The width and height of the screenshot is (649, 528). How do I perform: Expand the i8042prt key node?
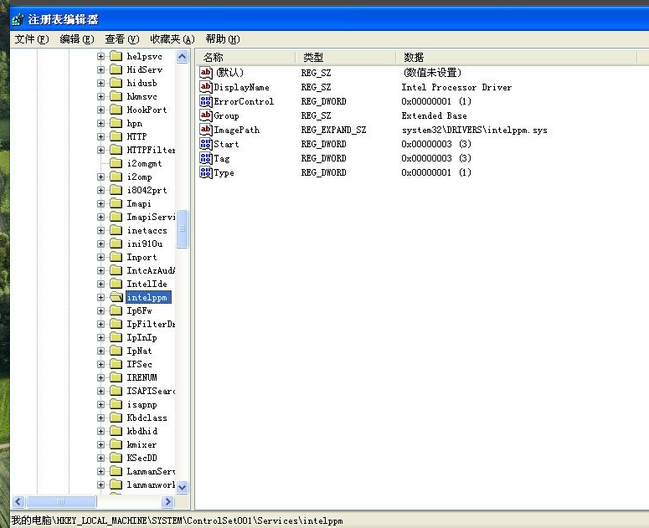(x=101, y=190)
